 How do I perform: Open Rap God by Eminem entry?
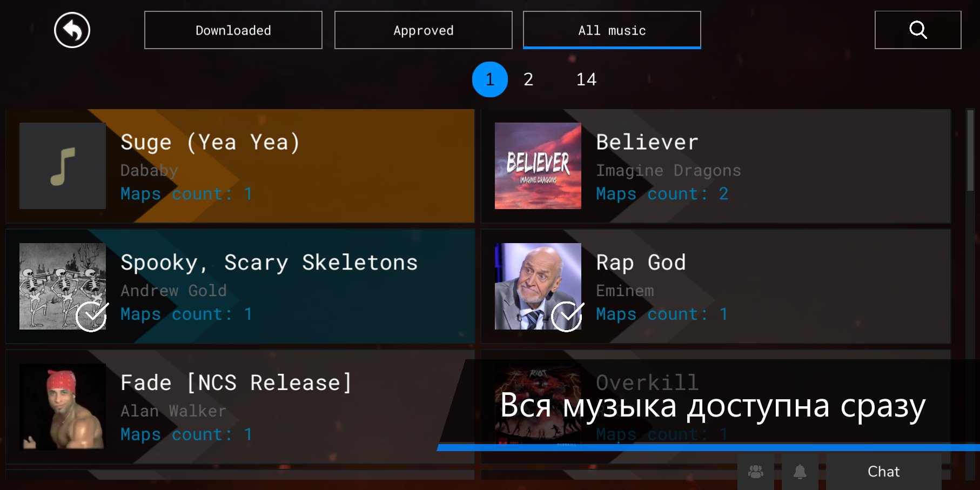pyautogui.click(x=716, y=286)
